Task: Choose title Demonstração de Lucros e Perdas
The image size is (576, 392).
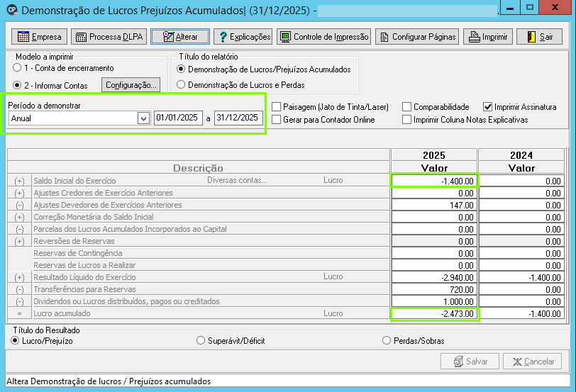Action: [x=181, y=85]
